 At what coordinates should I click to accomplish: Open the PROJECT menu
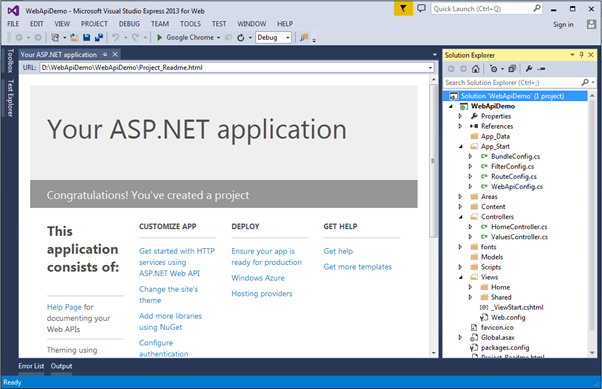click(94, 24)
